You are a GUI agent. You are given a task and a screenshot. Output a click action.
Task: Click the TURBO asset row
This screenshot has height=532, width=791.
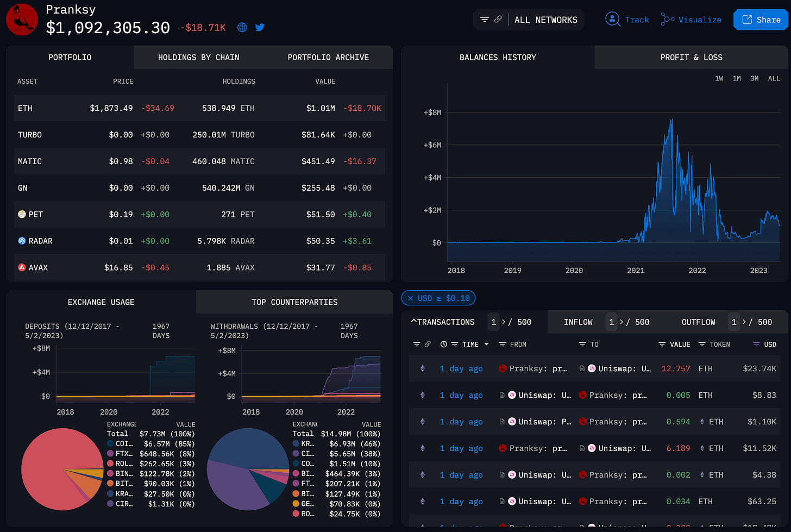pyautogui.click(x=199, y=135)
